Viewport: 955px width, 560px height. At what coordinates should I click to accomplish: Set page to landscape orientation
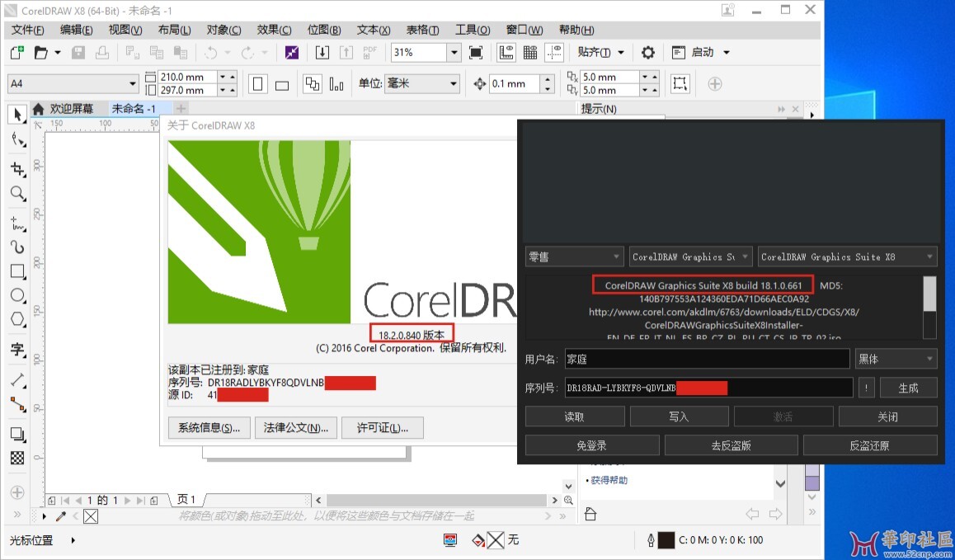281,83
